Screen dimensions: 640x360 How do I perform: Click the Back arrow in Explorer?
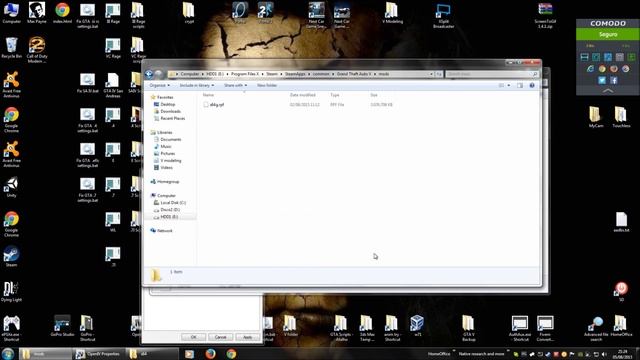coord(149,74)
